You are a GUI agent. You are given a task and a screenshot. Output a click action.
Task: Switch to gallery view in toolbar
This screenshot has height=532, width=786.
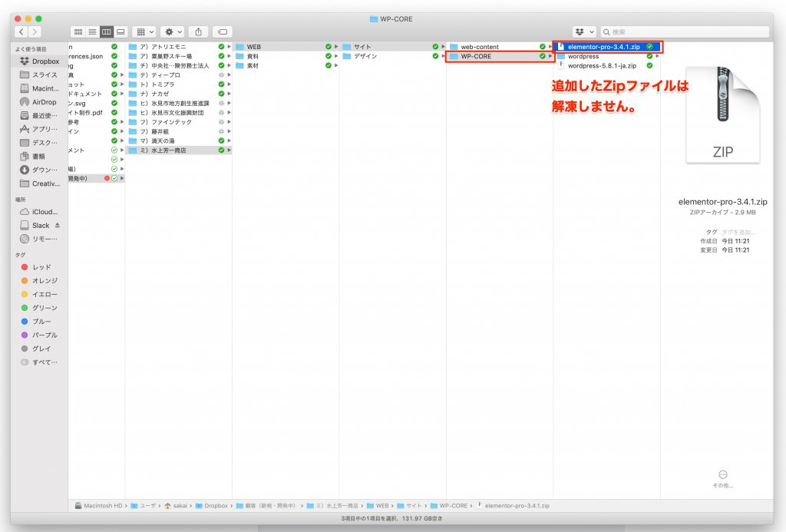tap(120, 31)
